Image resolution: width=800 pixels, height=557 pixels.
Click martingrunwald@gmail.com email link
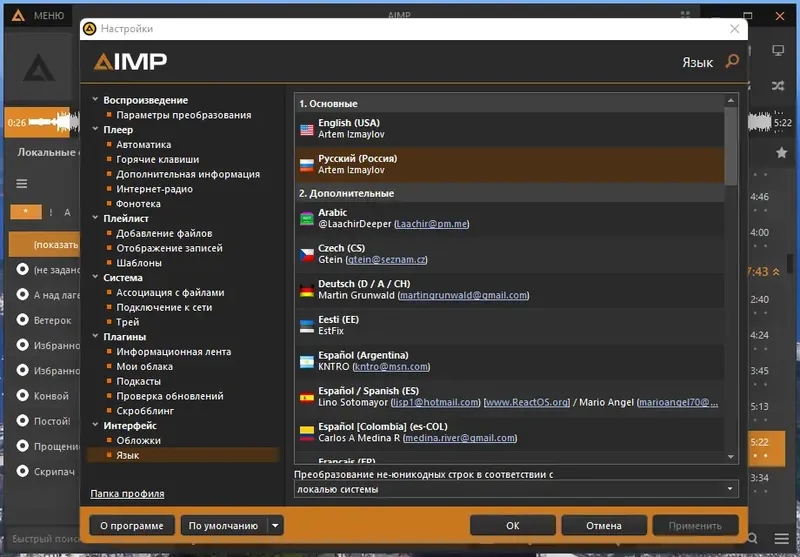[463, 295]
